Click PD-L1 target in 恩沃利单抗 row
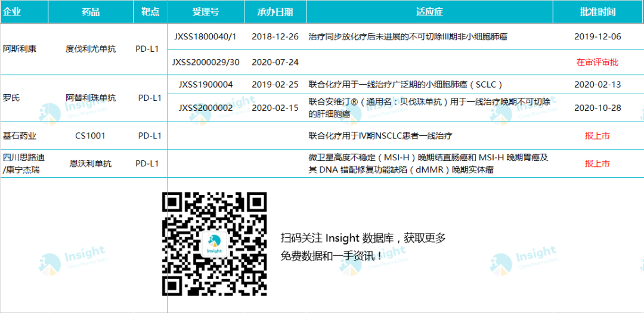The image size is (644, 313). click(x=147, y=163)
